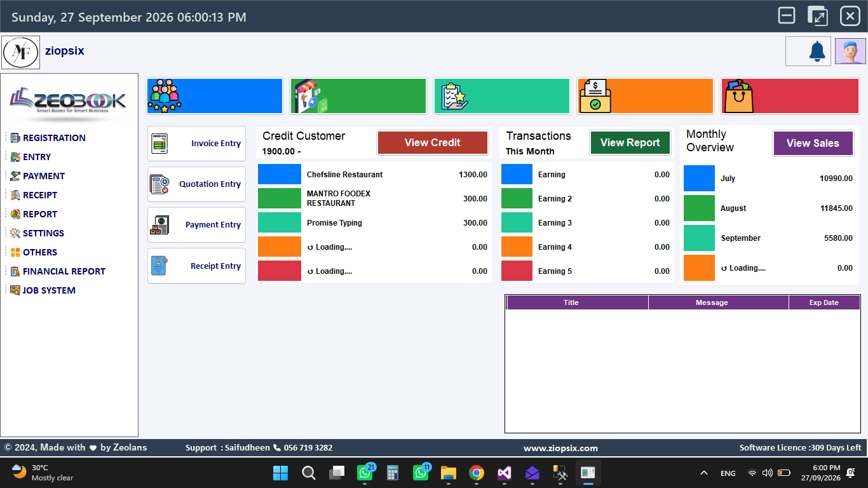Screen dimensions: 868x488
Task: Click the View Credit button
Action: point(433,143)
